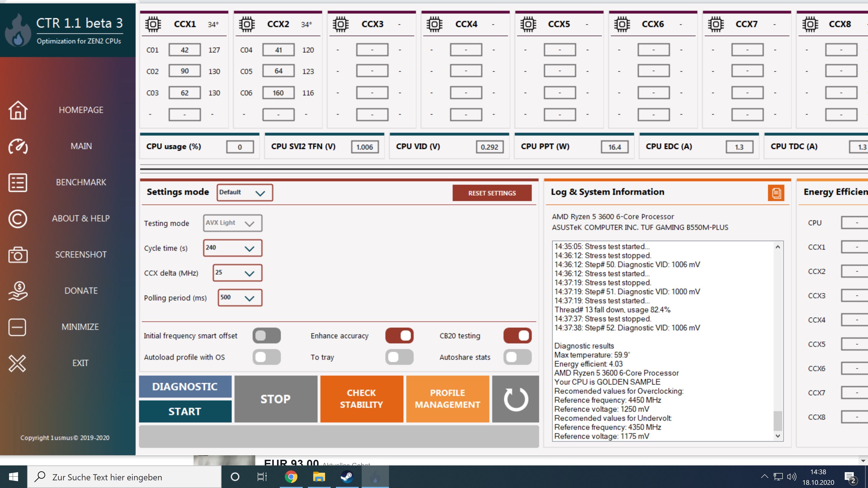Toggle Autoload profile with OS
Screen dimensions: 868x488
267,357
